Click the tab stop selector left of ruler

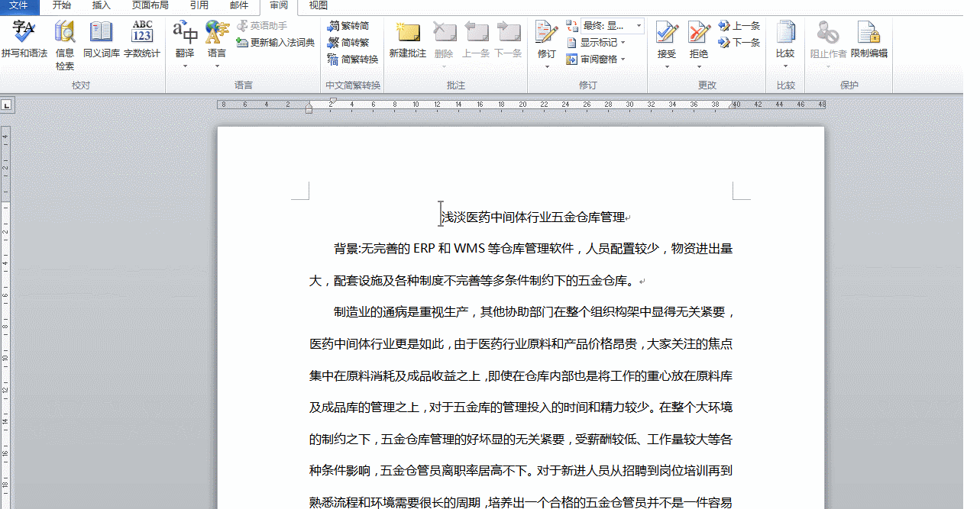click(6, 105)
